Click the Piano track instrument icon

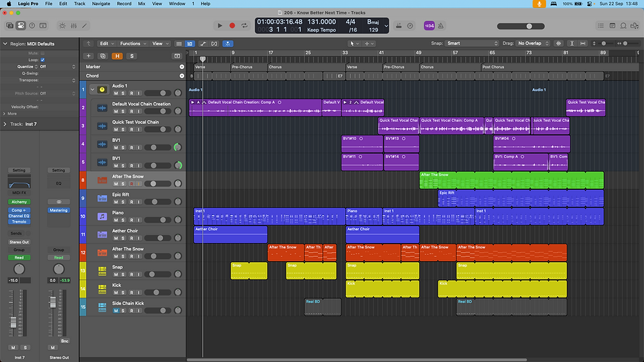(x=103, y=216)
